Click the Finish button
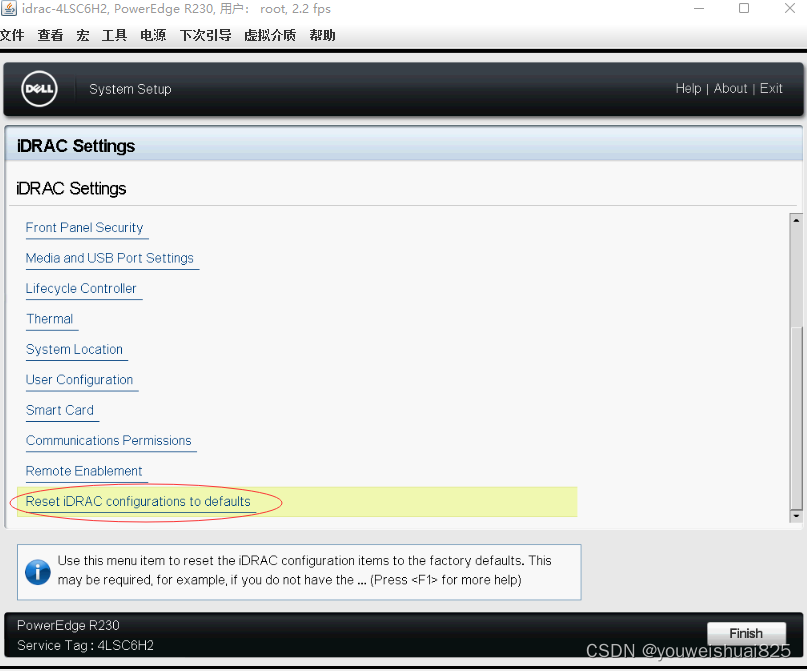 746,633
